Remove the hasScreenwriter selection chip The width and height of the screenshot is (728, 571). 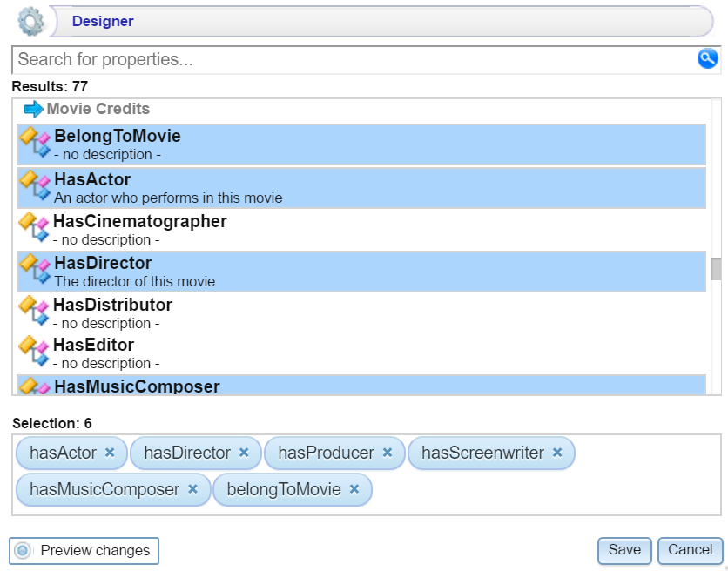click(556, 453)
